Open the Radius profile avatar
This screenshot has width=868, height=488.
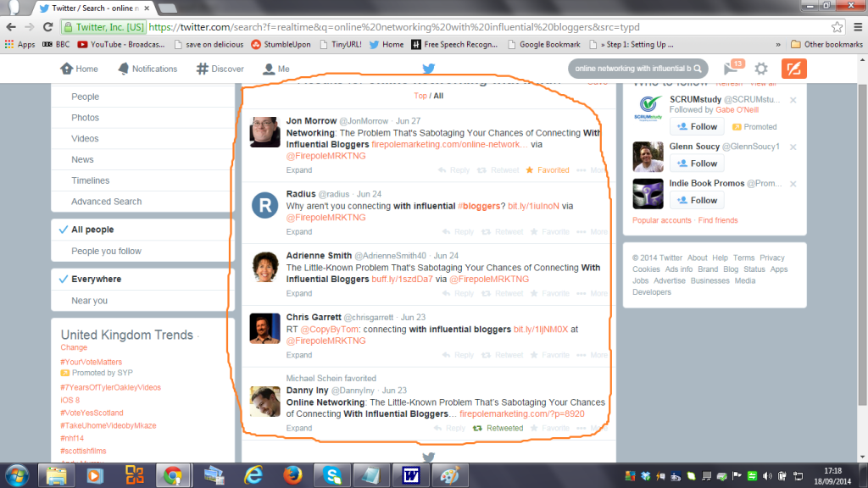pyautogui.click(x=264, y=205)
